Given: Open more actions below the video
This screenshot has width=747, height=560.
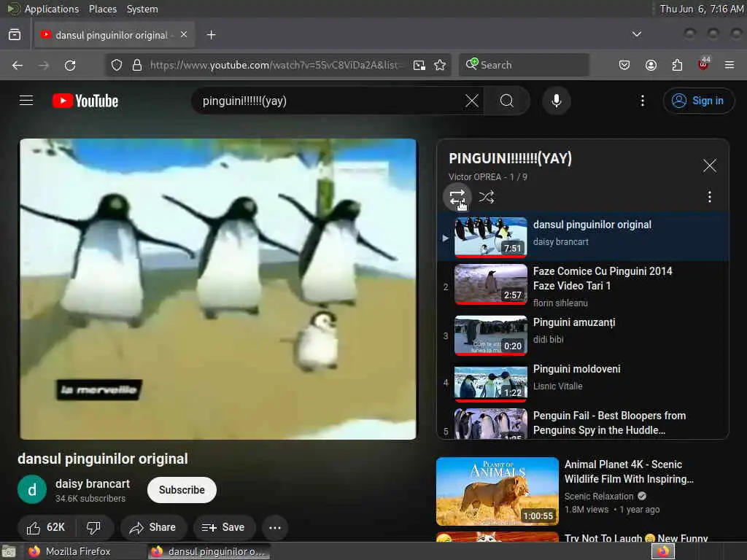Looking at the screenshot, I should click(x=275, y=527).
